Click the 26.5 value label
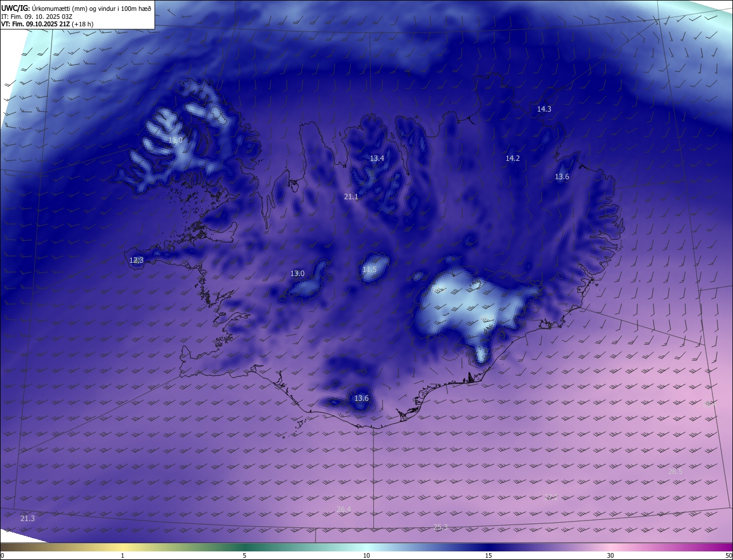Image resolution: width=733 pixels, height=560 pixels. (x=675, y=471)
